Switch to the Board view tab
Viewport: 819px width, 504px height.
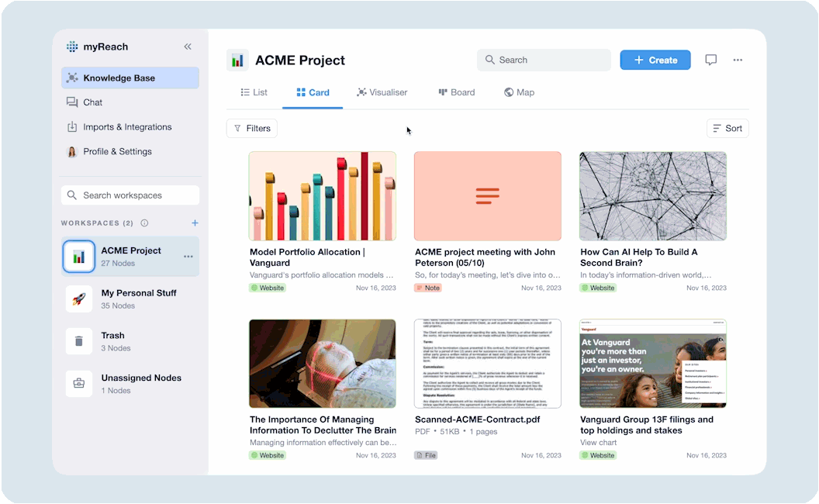click(x=456, y=92)
